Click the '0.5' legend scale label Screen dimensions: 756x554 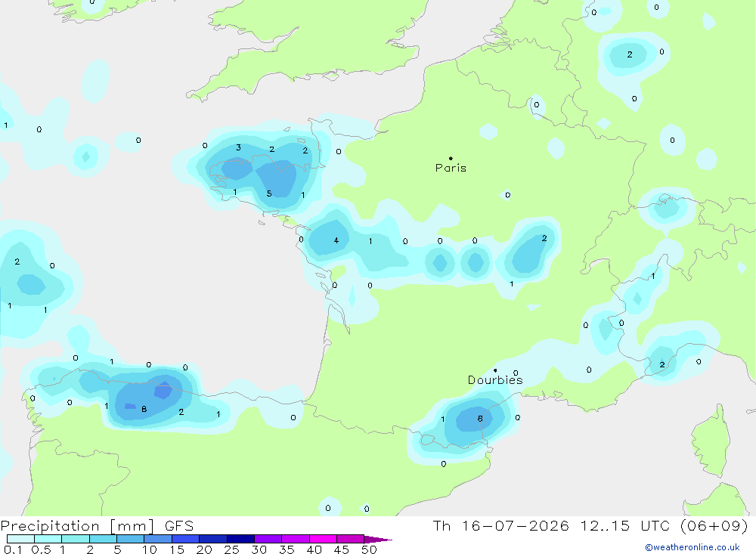click(41, 549)
